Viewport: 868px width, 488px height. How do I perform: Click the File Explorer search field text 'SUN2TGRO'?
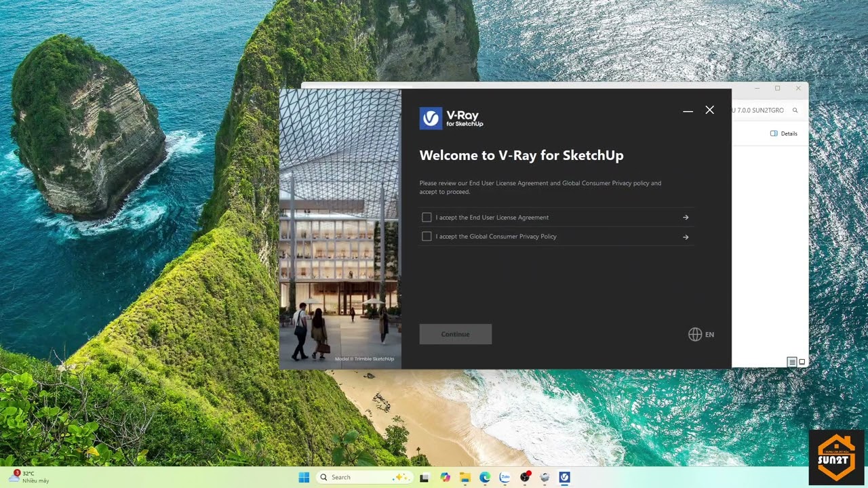(766, 110)
